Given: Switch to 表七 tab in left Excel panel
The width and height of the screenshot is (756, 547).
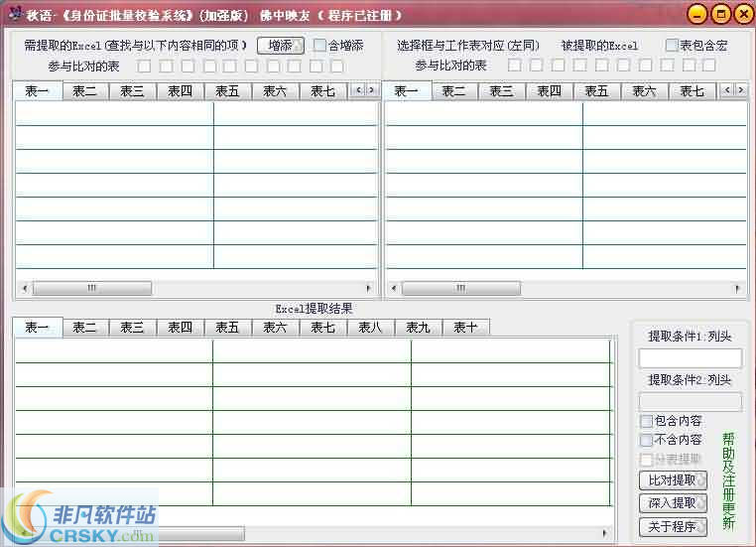Looking at the screenshot, I should coord(322,90).
